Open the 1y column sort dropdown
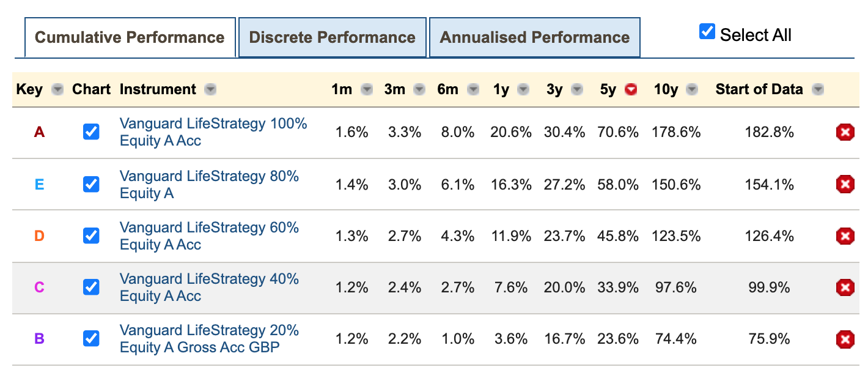Screen dimensions: 868x378 click(x=523, y=90)
